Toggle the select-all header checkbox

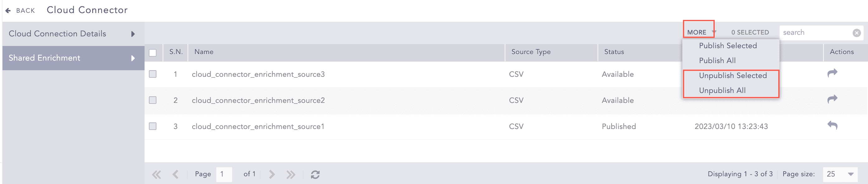tap(153, 53)
